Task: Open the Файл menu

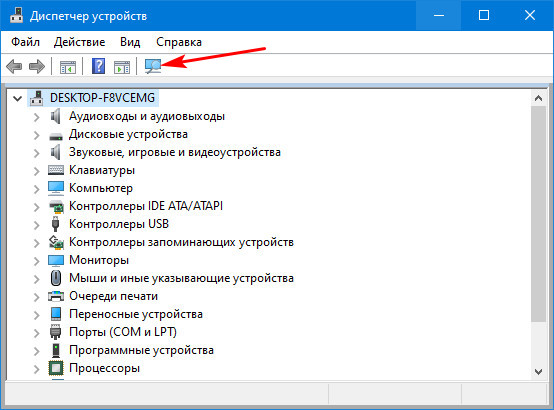Action: click(25, 42)
